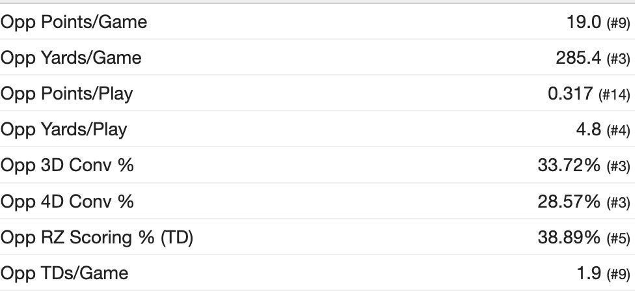Click the 33.72% third down value
This screenshot has width=644, height=302.
pos(568,165)
